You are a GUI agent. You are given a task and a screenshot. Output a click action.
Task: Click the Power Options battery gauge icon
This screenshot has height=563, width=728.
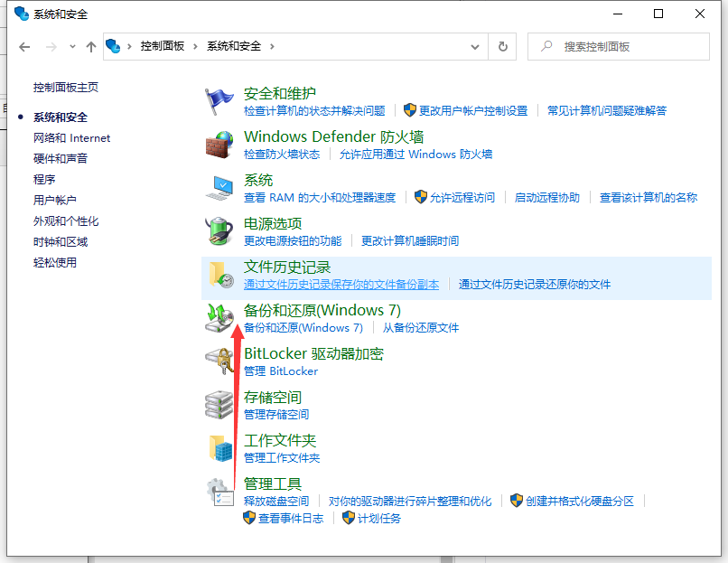coord(218,230)
